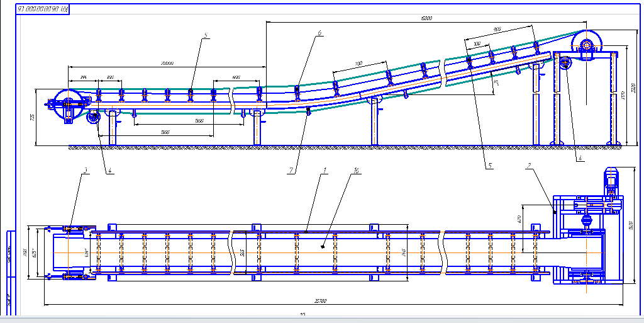Select the 21° incline angle dimension
This screenshot has width=644, height=323.
tap(496, 82)
